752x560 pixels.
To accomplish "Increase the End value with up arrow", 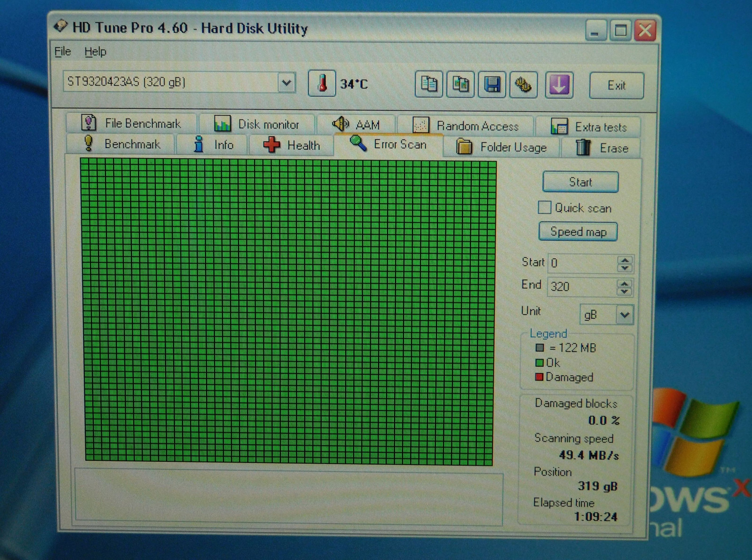I will (x=624, y=283).
